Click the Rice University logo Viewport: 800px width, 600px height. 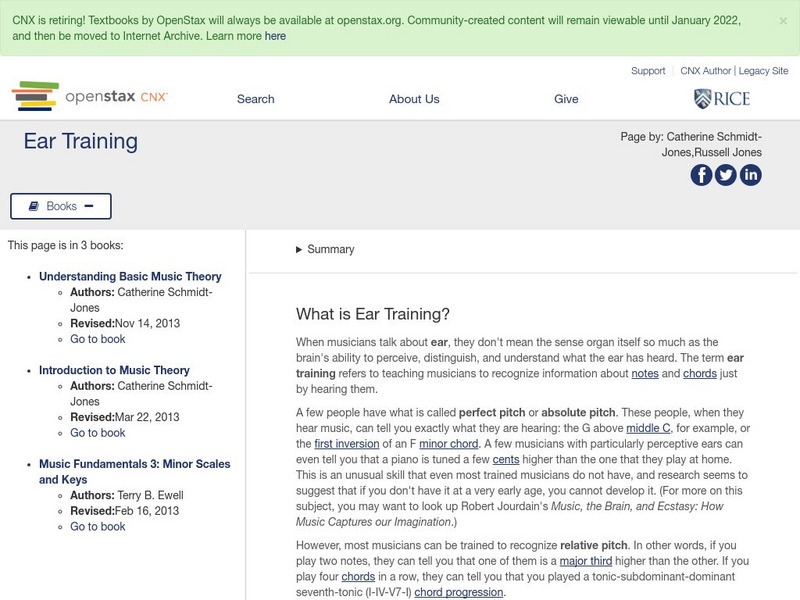(722, 98)
